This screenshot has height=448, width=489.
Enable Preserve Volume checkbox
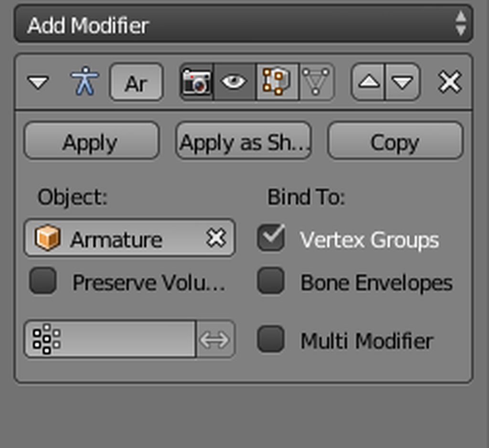[43, 281]
